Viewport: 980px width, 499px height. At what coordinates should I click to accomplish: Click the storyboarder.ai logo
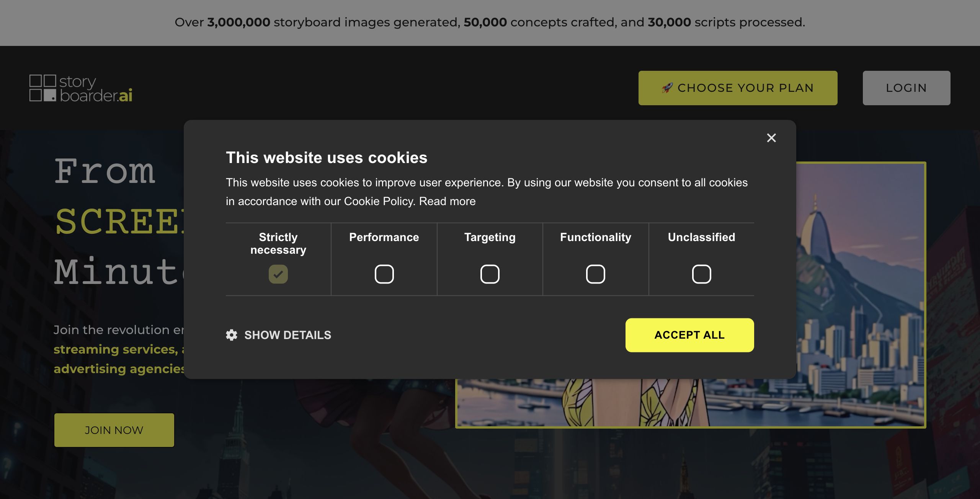[x=81, y=88]
